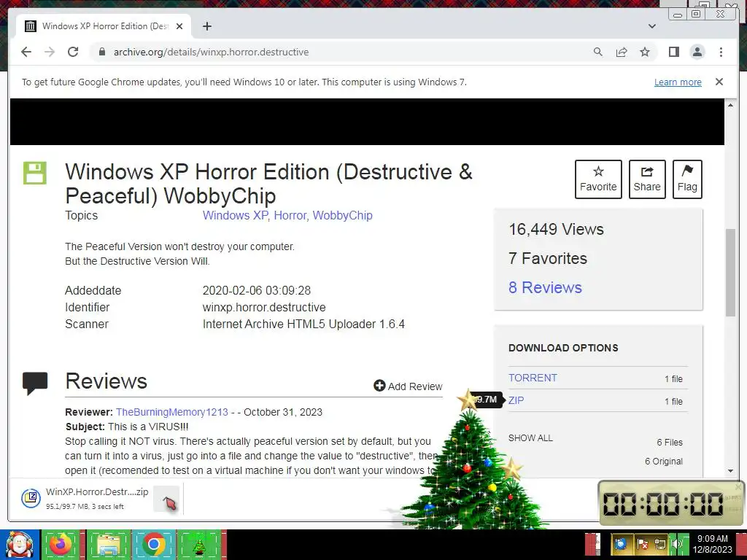Open the Horror topic link

tap(290, 215)
